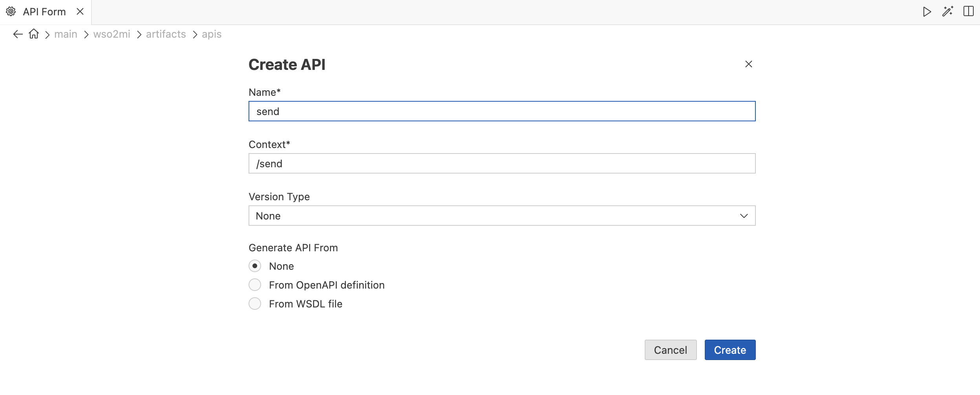Click the artifacts breadcrumb segment
The image size is (980, 395).
click(x=166, y=34)
